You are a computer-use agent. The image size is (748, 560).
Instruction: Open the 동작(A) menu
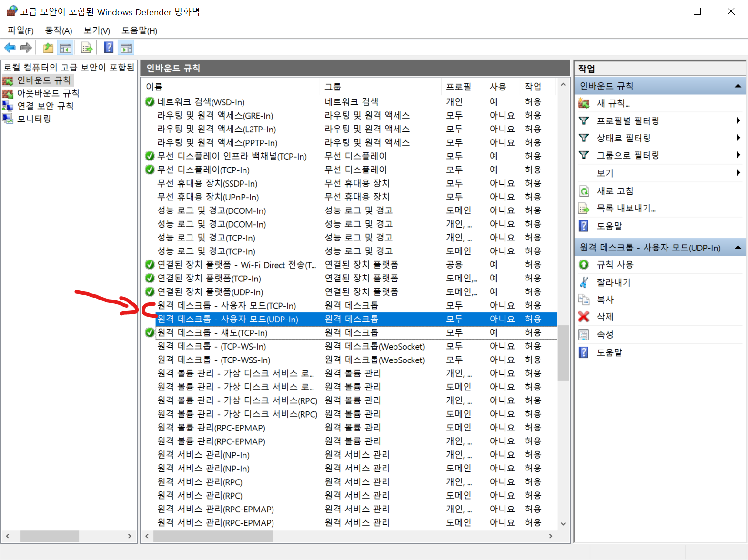[59, 30]
